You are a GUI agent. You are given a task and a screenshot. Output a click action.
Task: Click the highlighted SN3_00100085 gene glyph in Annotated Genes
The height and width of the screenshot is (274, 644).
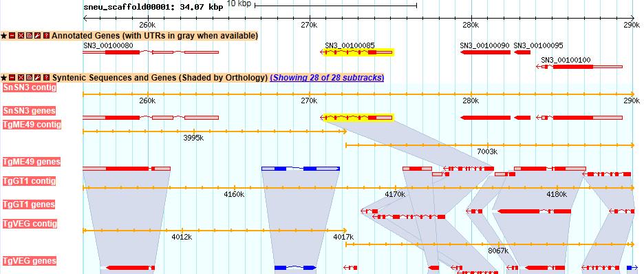(356, 52)
